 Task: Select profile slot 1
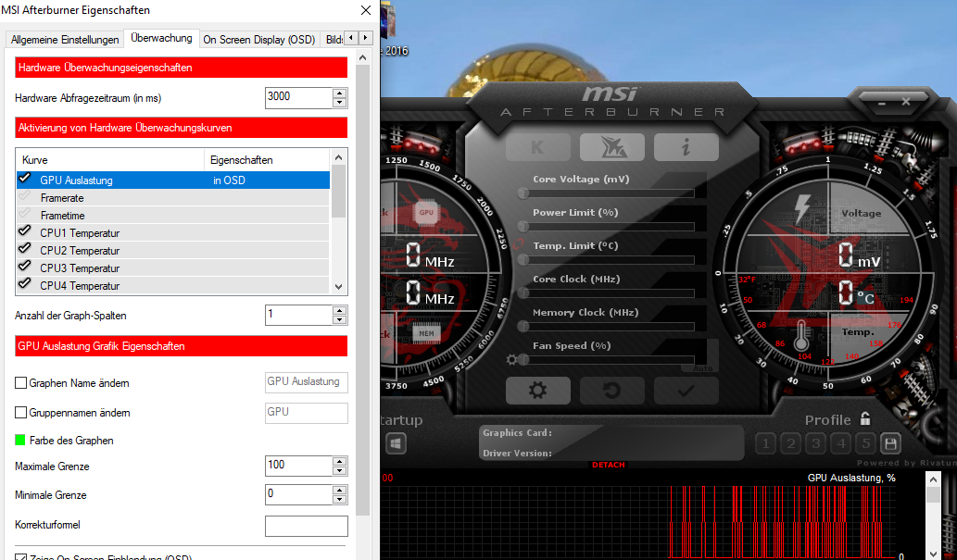[766, 443]
